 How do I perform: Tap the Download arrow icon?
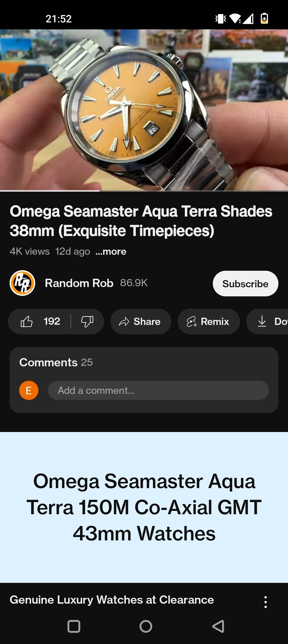tap(262, 321)
